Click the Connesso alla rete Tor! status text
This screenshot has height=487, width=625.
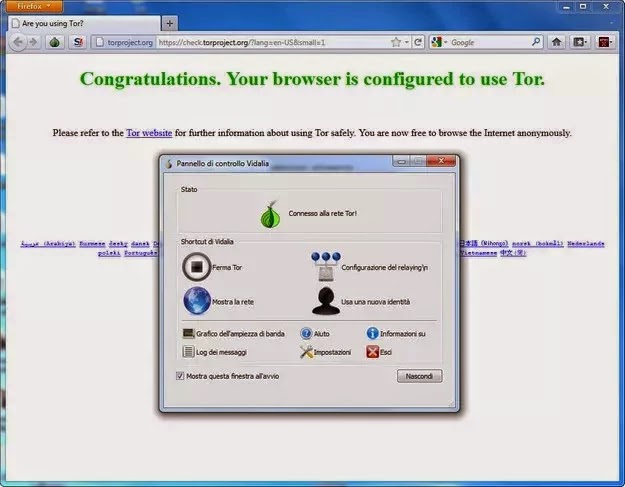[x=322, y=213]
